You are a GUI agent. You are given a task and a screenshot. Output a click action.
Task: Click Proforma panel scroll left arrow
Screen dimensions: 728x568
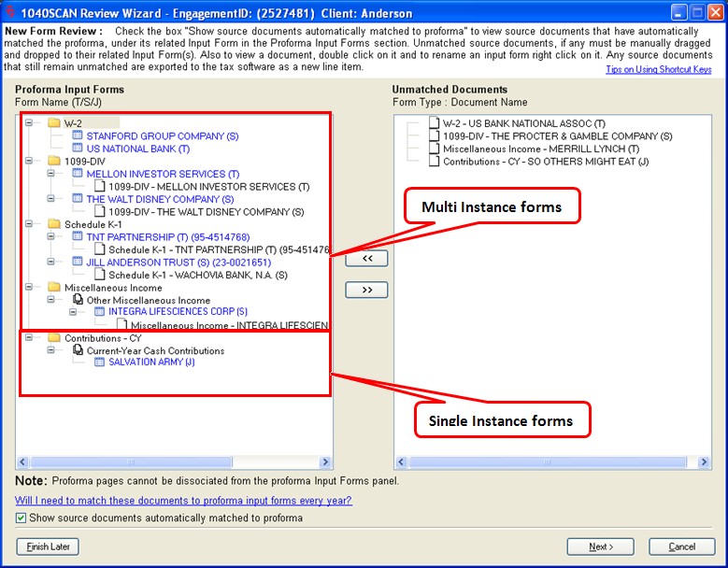point(22,461)
